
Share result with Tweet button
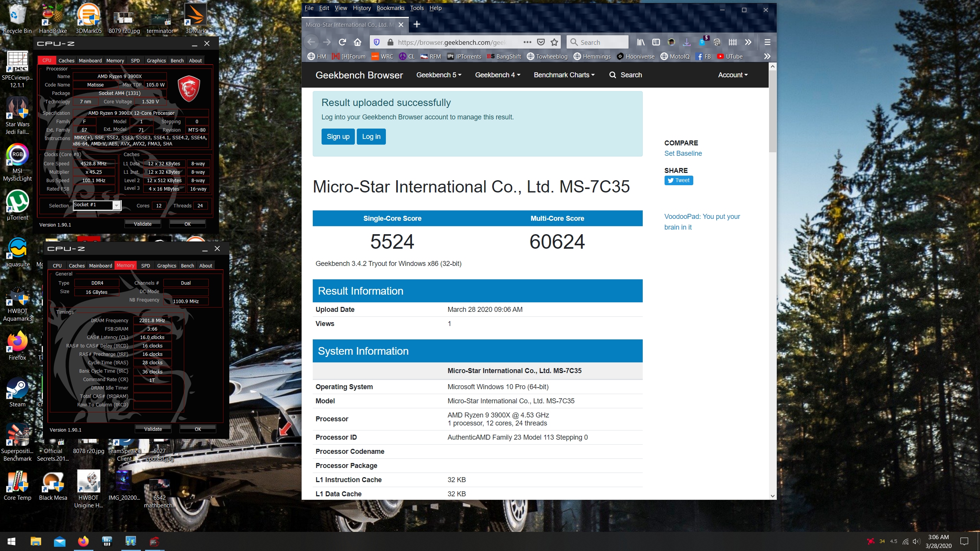point(678,180)
